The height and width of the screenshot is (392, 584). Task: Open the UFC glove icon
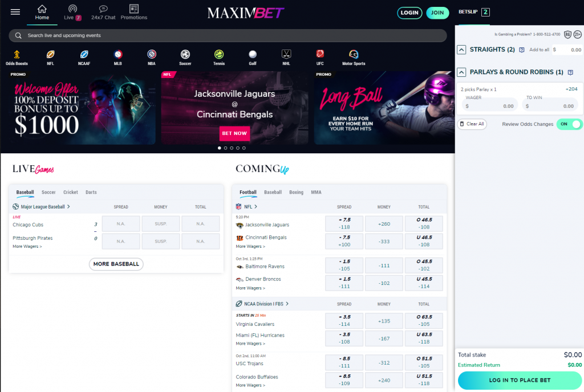(320, 54)
